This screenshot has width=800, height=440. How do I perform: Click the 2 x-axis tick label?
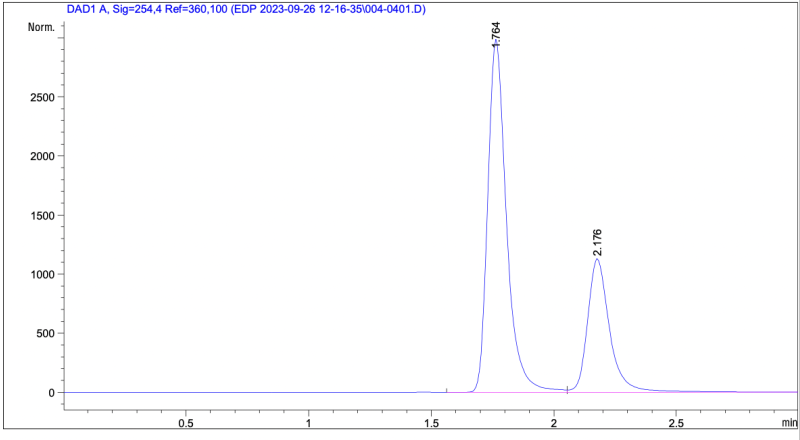pos(554,423)
